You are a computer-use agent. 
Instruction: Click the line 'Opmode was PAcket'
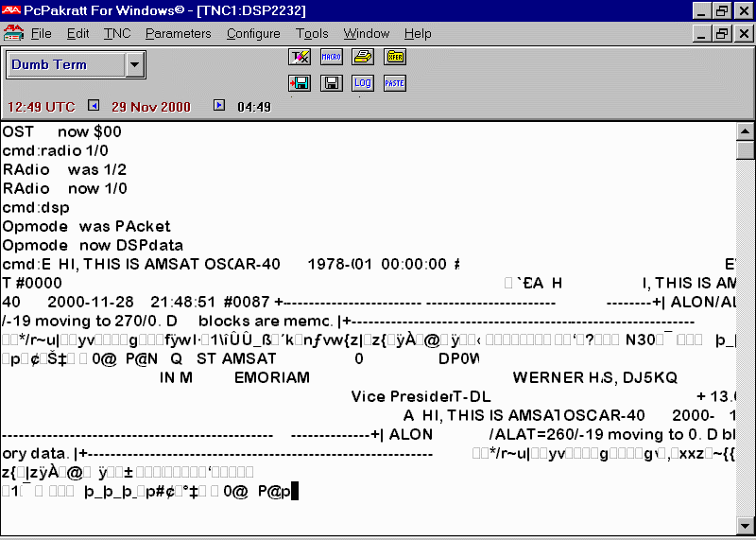point(86,226)
